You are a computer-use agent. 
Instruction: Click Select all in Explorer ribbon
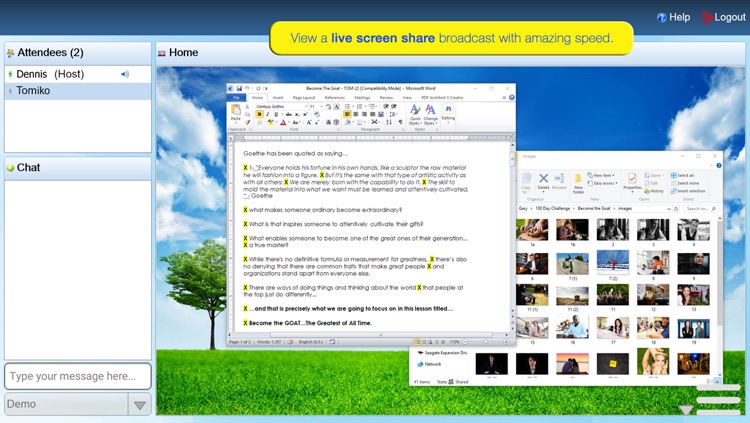684,175
